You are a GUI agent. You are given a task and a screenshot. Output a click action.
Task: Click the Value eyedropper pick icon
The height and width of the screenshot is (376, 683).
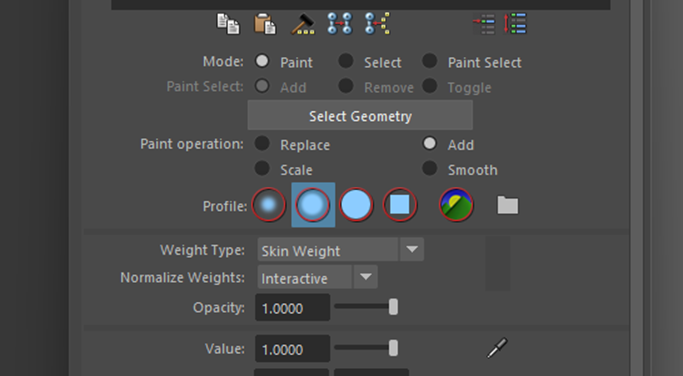(x=497, y=348)
